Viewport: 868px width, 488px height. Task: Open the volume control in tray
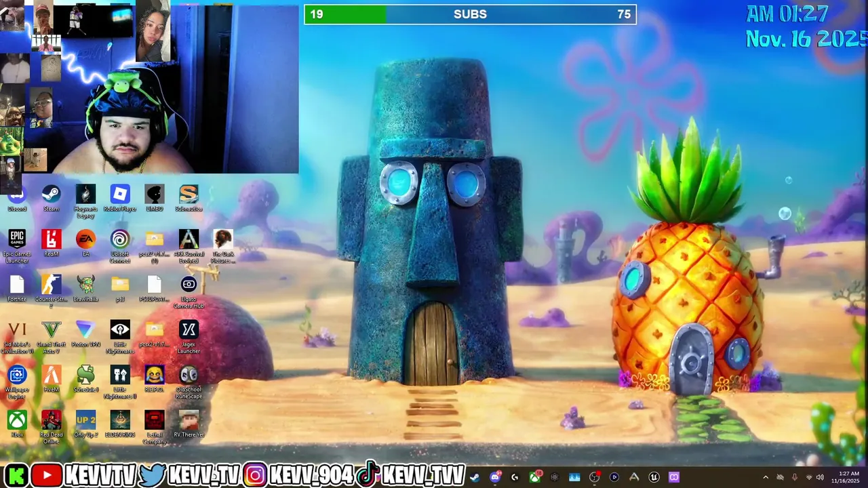tap(820, 477)
